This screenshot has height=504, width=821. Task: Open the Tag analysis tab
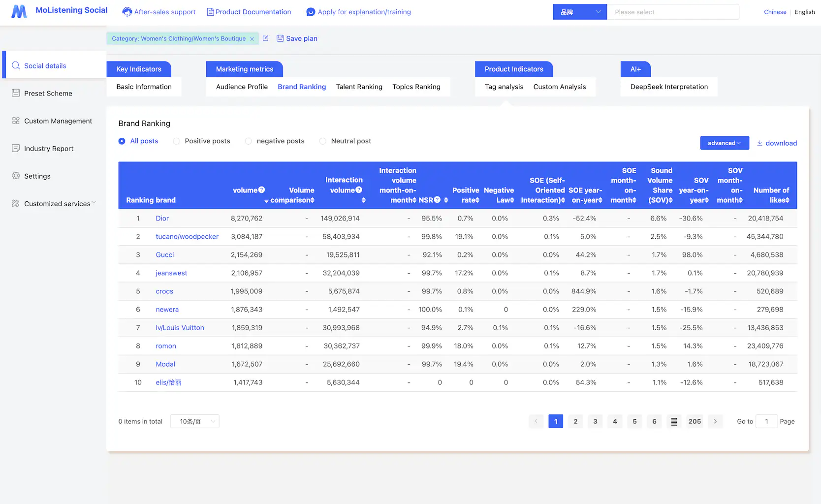(503, 87)
